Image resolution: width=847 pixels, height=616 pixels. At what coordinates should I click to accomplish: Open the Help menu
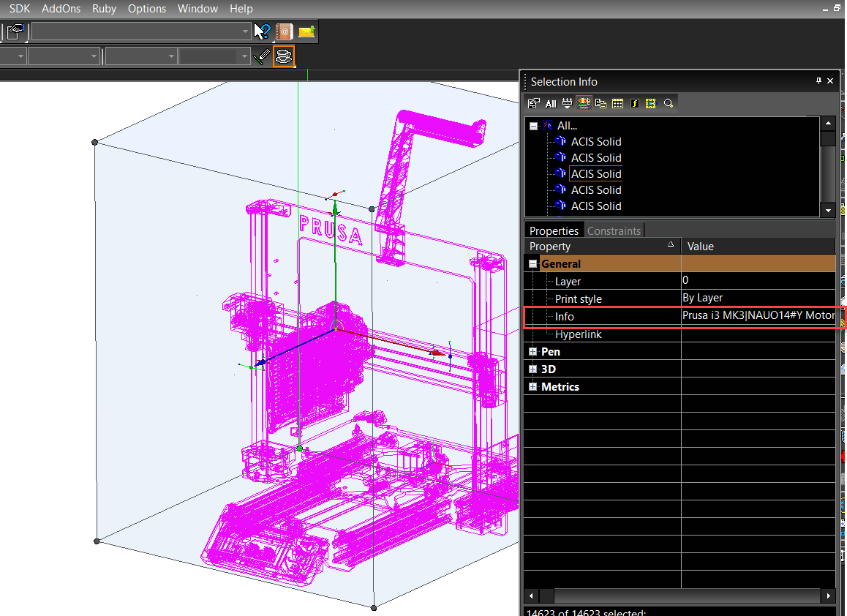[x=241, y=9]
